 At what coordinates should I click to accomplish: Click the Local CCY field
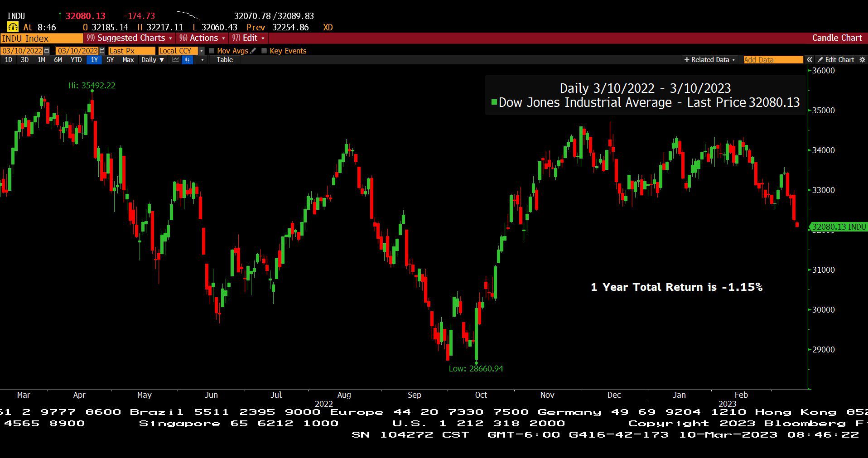pos(178,51)
